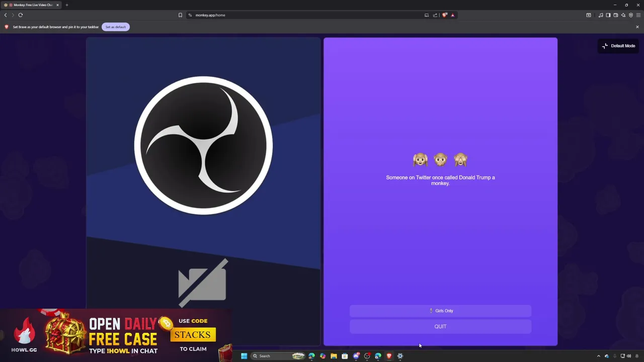Image resolution: width=644 pixels, height=362 pixels.
Task: Open the Brave browser taskbar icon
Action: tap(389, 356)
